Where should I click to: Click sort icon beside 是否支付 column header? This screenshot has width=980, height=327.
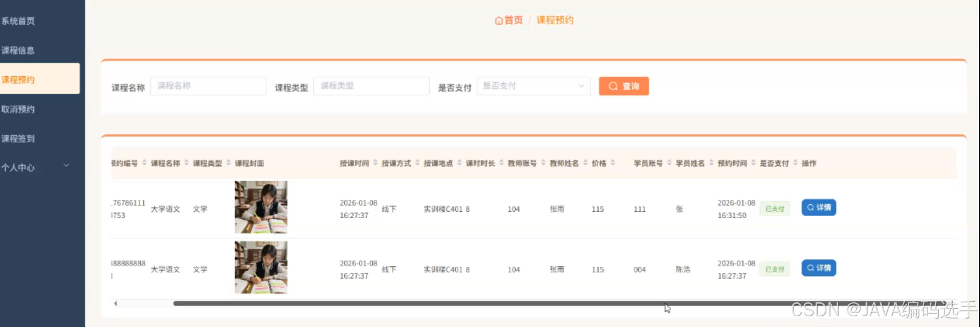coord(795,163)
